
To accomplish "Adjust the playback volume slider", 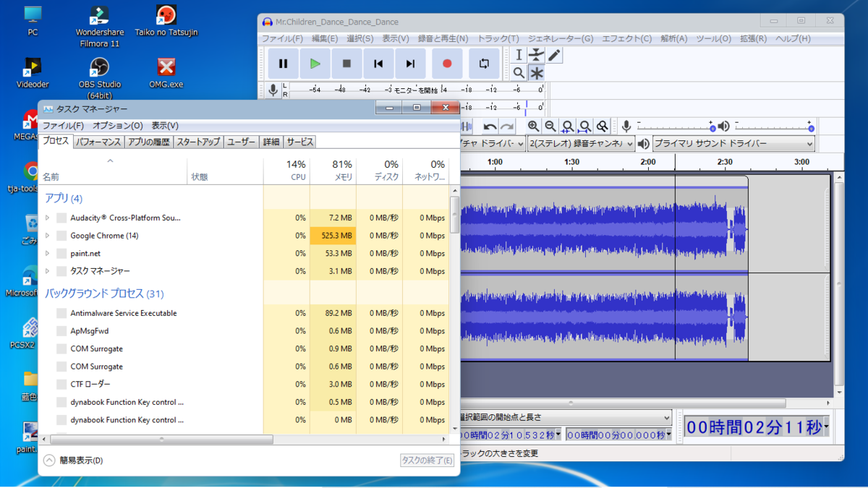I will (774, 127).
